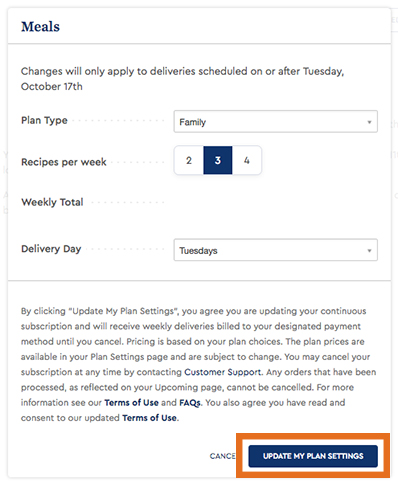
Task: Open the Delivery Day dropdown showing Tuesdays
Action: pyautogui.click(x=275, y=250)
